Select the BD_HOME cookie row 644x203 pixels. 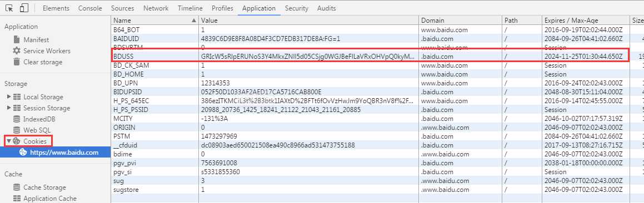(377, 74)
